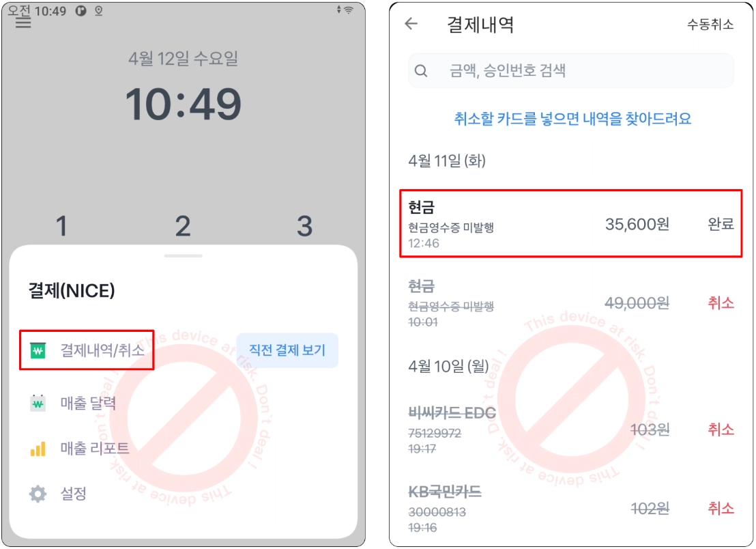
Task: Open the cancelled 49,000원 현금 entry
Action: coord(571,303)
